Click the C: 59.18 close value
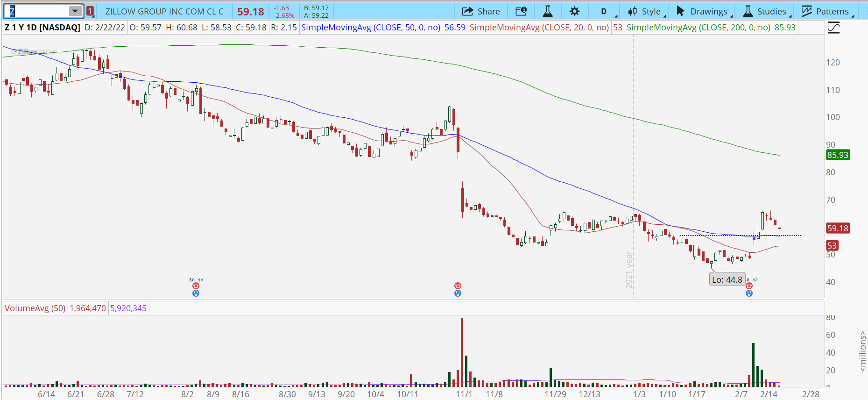This screenshot has height=400, width=868. click(251, 28)
